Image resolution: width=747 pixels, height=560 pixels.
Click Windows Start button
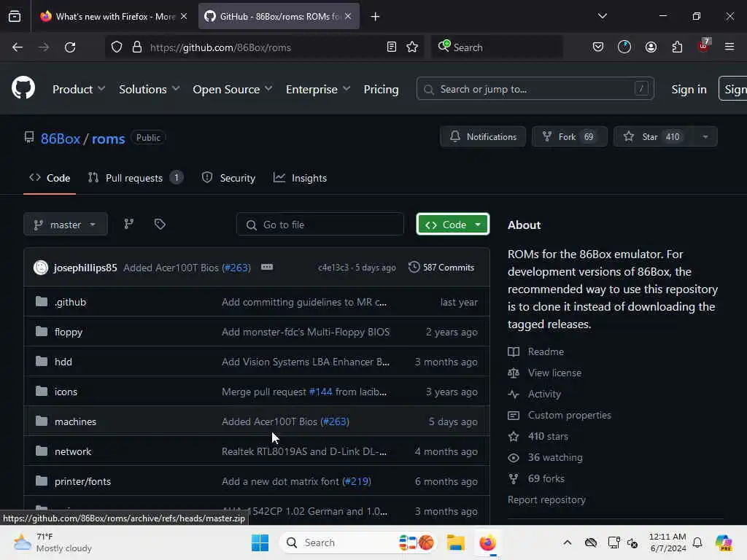coord(260,542)
